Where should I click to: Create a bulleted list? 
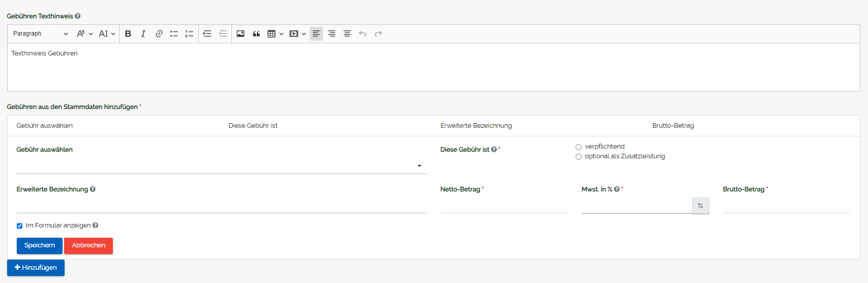pyautogui.click(x=174, y=34)
